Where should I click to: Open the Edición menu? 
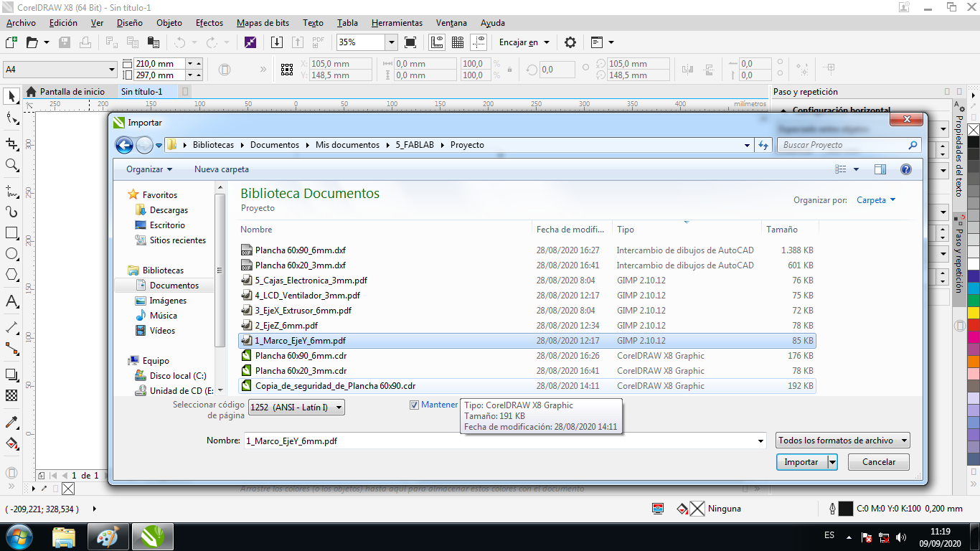click(x=63, y=23)
